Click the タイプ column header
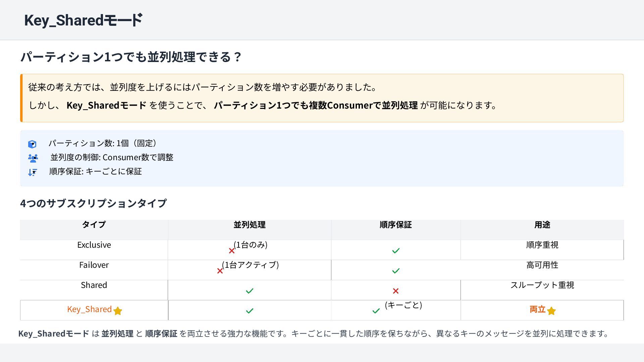644x362 pixels. (94, 225)
